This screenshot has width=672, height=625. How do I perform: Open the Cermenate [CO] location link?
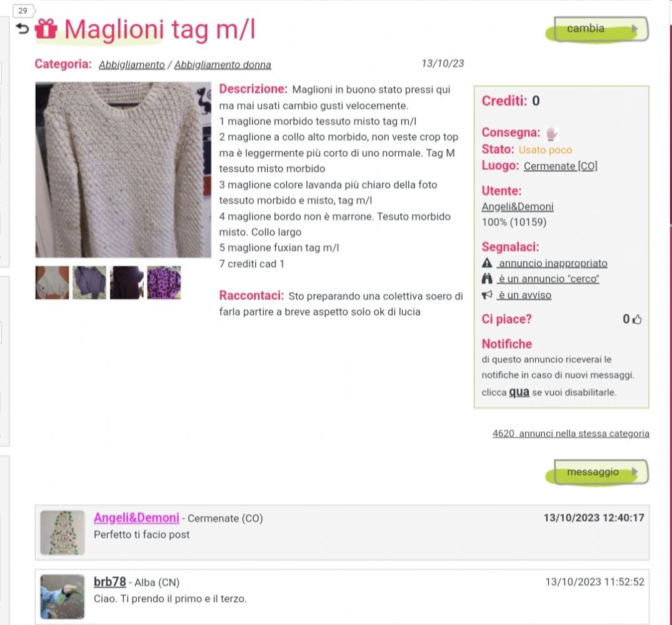click(x=561, y=166)
